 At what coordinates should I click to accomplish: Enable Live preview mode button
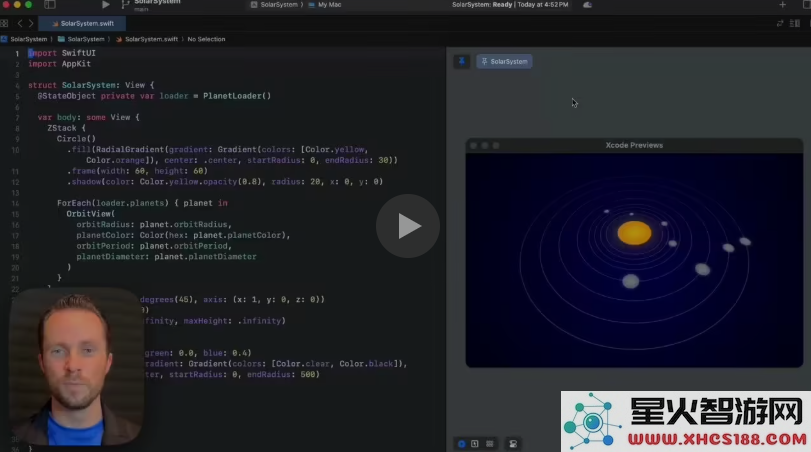(461, 444)
